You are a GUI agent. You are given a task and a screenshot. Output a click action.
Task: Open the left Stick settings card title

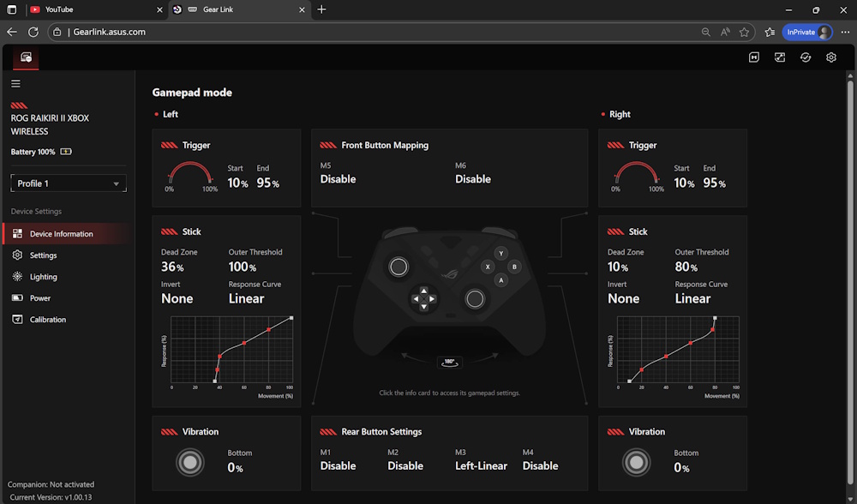[191, 231]
